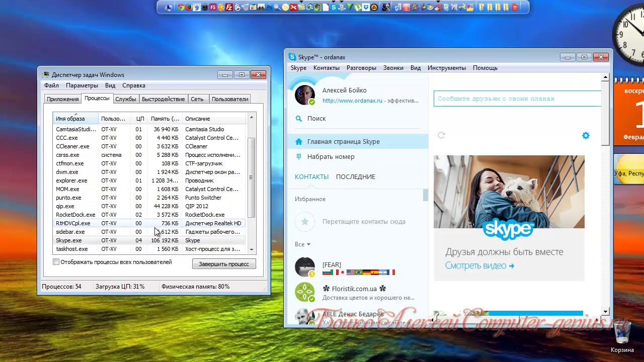Screen dimensions: 644x362
Task: Open Контакты menu in Skype
Action: [x=326, y=68]
